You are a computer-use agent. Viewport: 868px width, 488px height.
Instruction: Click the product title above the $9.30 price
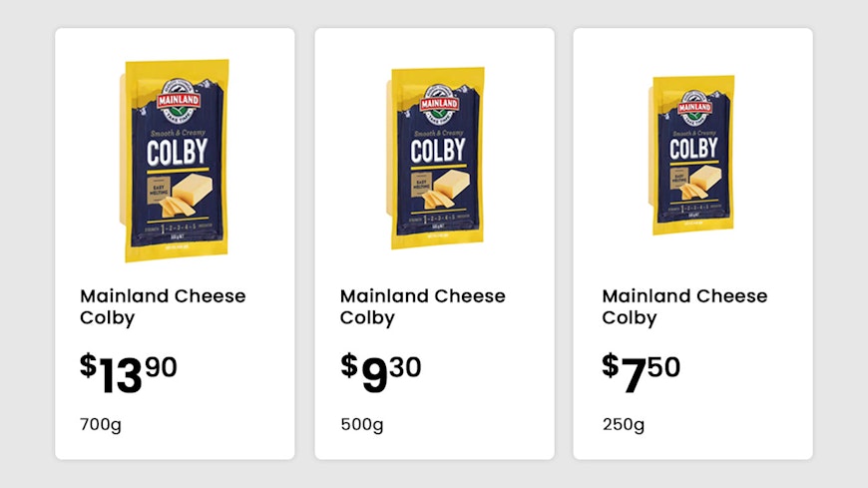coord(423,306)
